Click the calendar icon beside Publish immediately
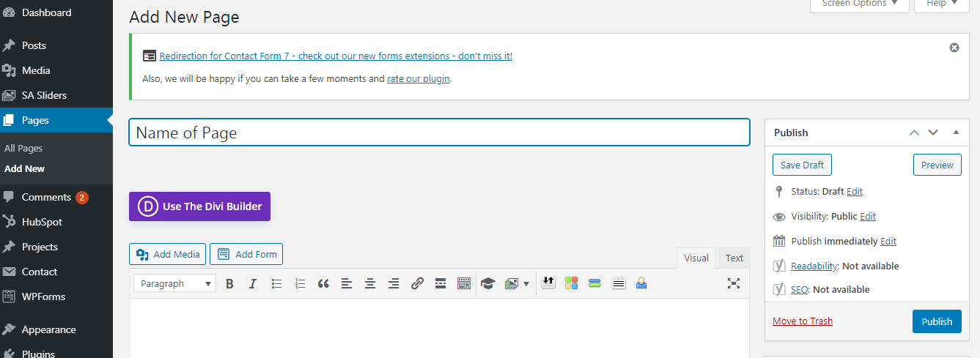Screen dimensions: 980x358 click(779, 241)
